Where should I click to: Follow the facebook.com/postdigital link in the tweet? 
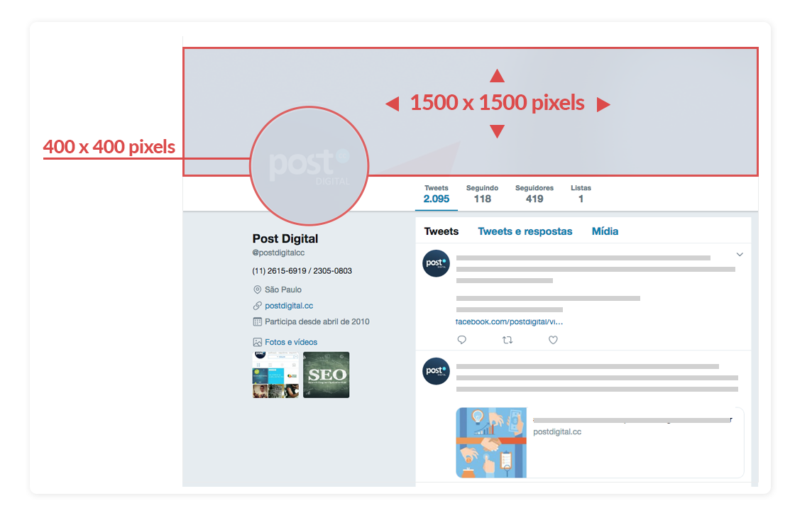point(509,322)
